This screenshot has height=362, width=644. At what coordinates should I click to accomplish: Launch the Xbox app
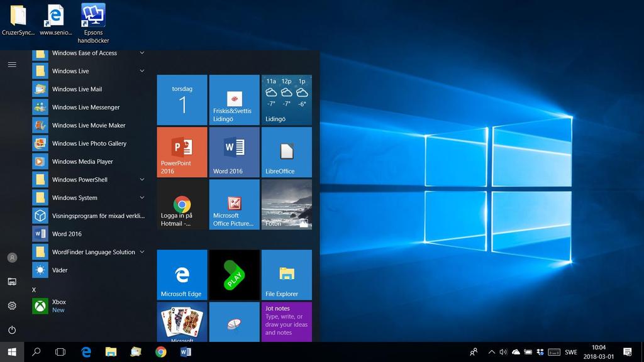[88, 306]
